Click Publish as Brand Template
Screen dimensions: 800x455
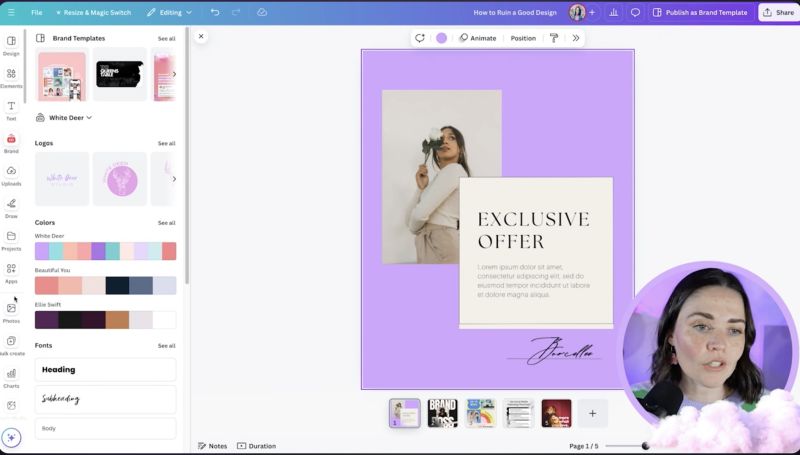700,12
